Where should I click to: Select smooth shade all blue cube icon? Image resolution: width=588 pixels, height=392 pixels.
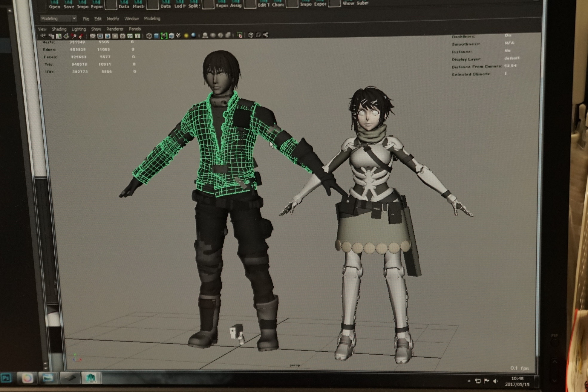[156, 36]
